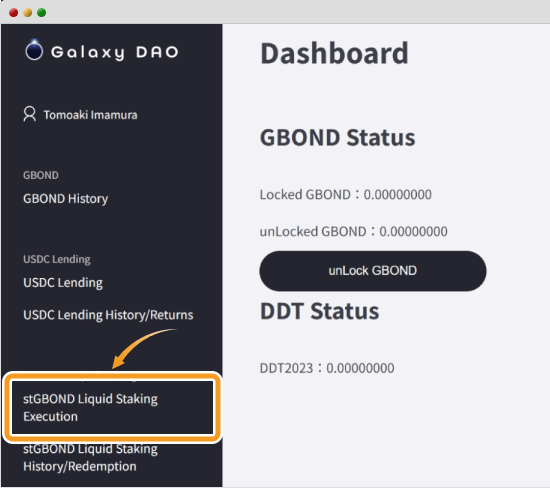The image size is (550, 488).
Task: Minimize the window using yellow button
Action: pos(28,13)
